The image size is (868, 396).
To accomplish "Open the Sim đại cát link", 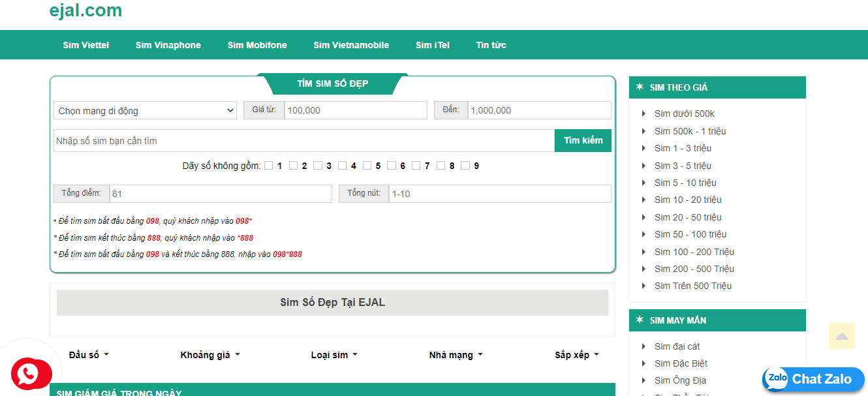I will pyautogui.click(x=677, y=346).
